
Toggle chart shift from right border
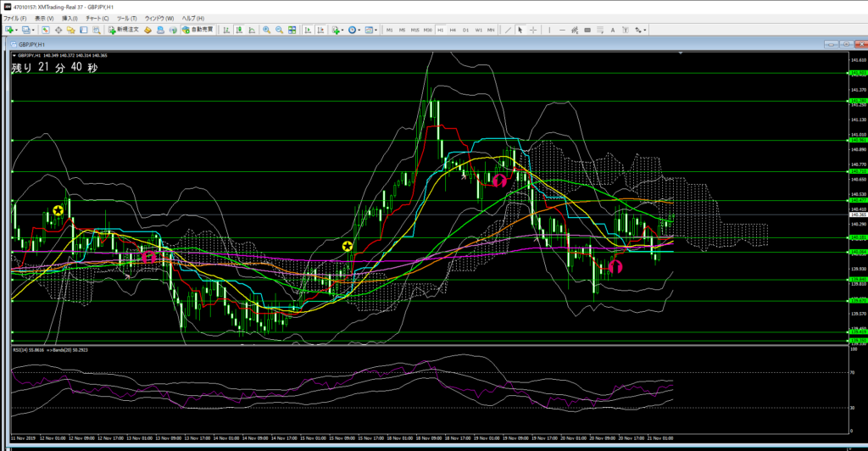[320, 30]
